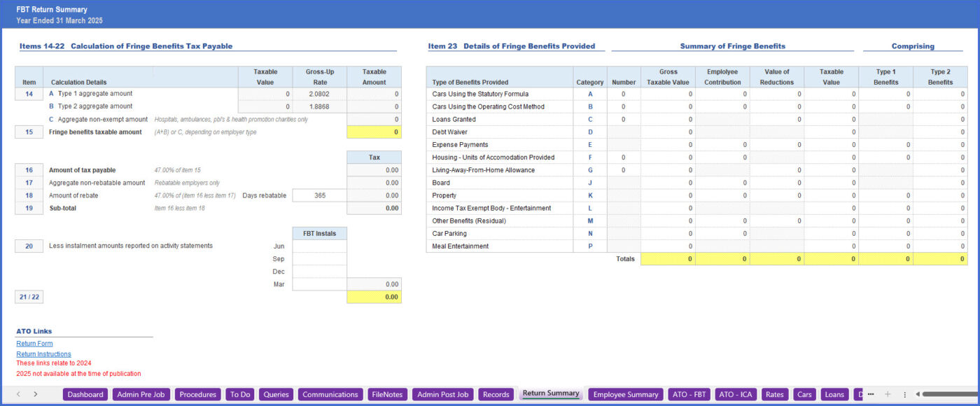Open the Cars sheet tab
980x406 pixels.
[x=804, y=394]
